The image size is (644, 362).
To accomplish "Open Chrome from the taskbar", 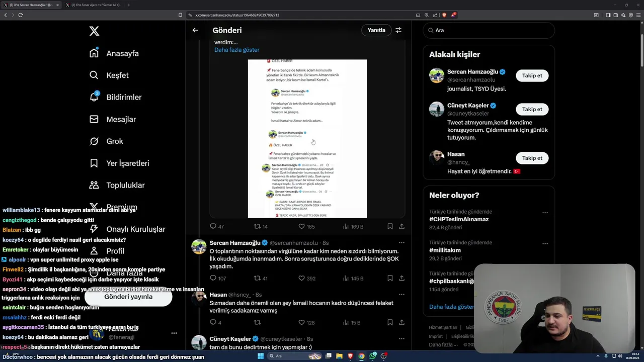I will [x=361, y=356].
